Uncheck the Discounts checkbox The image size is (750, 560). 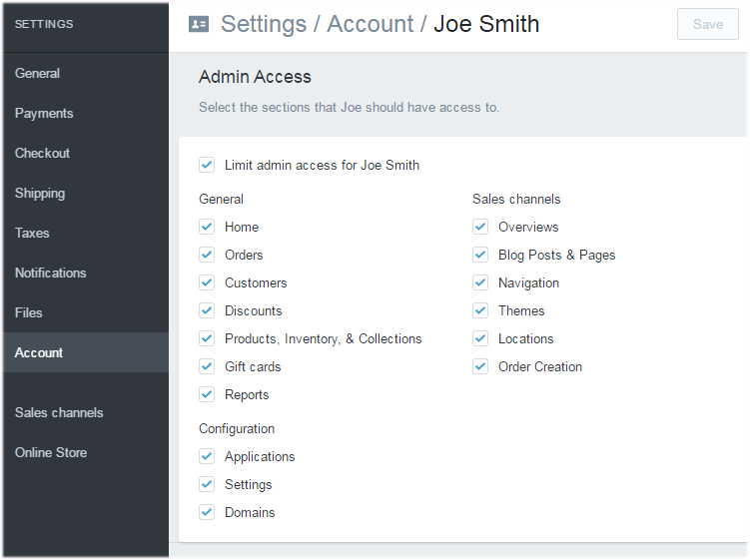point(207,310)
